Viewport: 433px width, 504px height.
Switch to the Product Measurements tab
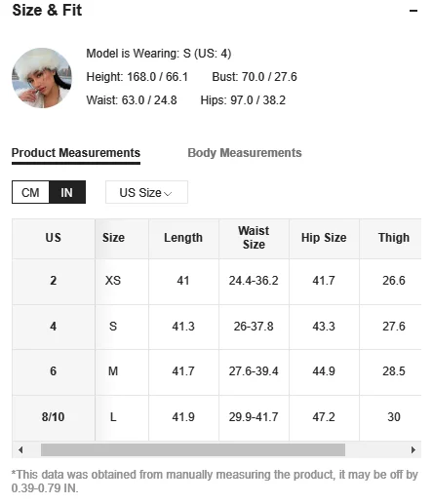[x=76, y=153]
